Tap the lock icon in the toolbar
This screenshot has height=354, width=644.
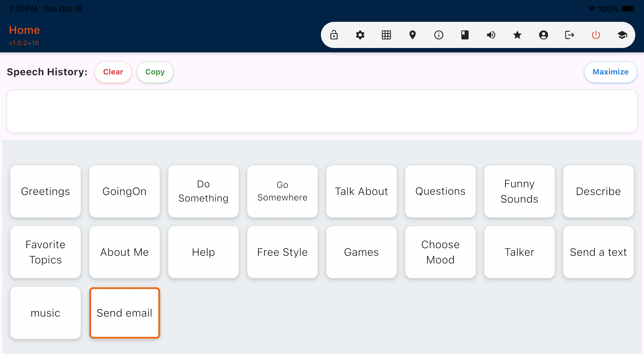pyautogui.click(x=334, y=35)
